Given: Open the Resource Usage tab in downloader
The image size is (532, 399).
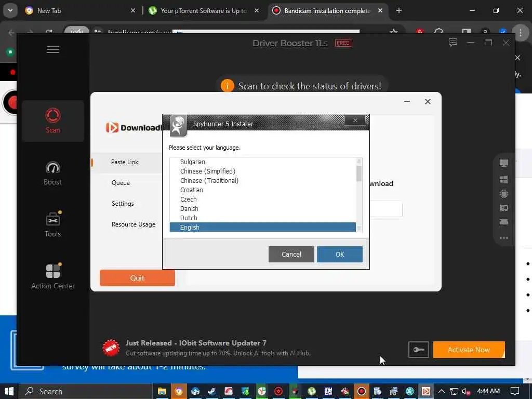Looking at the screenshot, I should (x=134, y=224).
